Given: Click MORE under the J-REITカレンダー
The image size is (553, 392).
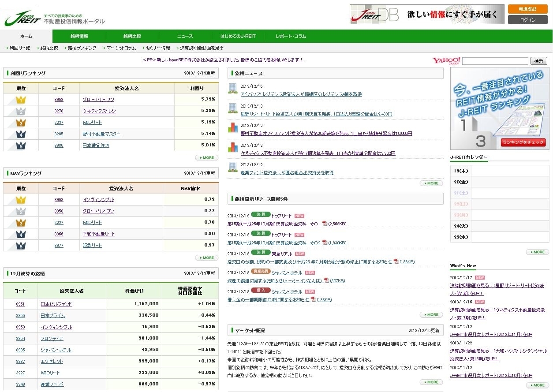Looking at the screenshot, I should [538, 252].
